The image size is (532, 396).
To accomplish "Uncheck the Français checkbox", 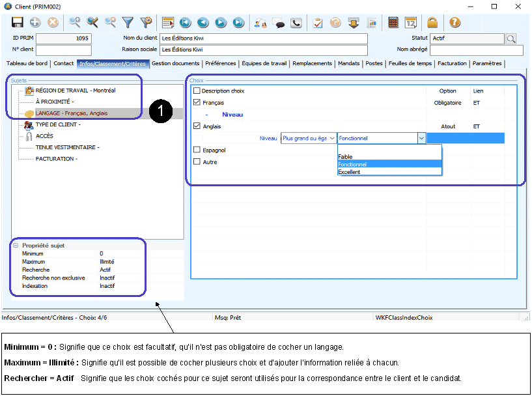I will coord(197,103).
